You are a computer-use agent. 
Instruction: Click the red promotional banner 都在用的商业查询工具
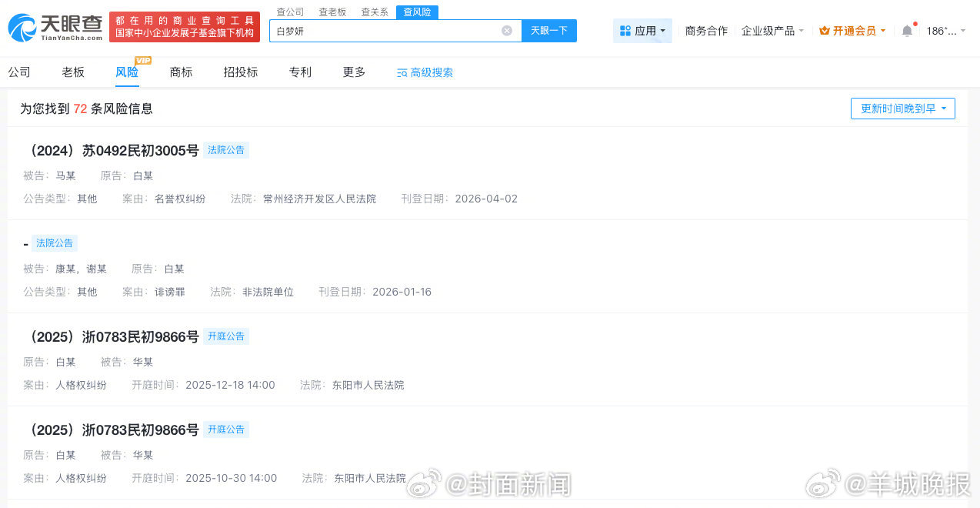pyautogui.click(x=185, y=27)
